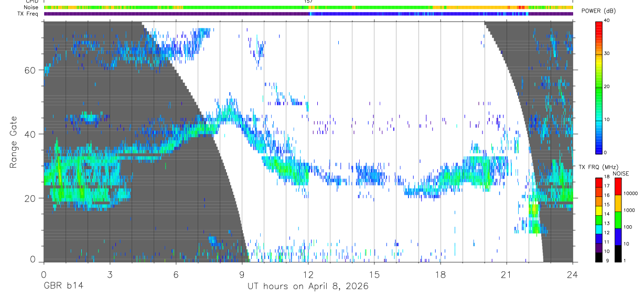The height and width of the screenshot is (297, 644).
Task: Click x-axis tick label '12'
Action: coord(308,274)
